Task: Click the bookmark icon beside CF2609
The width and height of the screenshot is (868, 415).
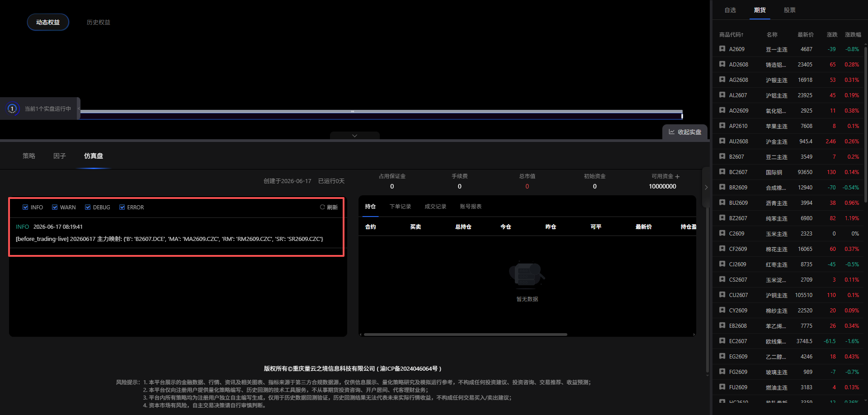Action: pyautogui.click(x=722, y=249)
